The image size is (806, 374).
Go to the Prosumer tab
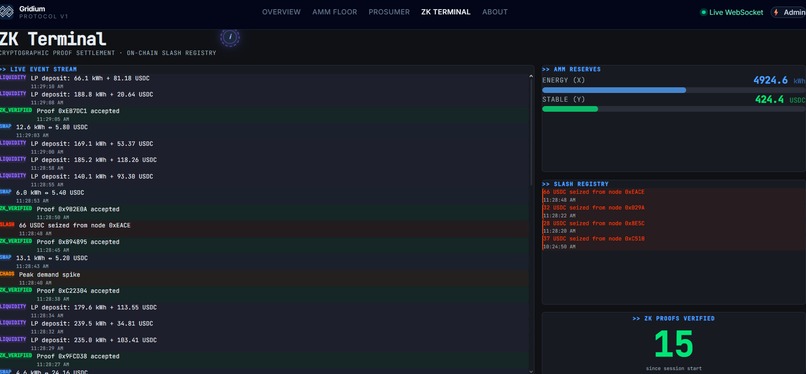389,12
